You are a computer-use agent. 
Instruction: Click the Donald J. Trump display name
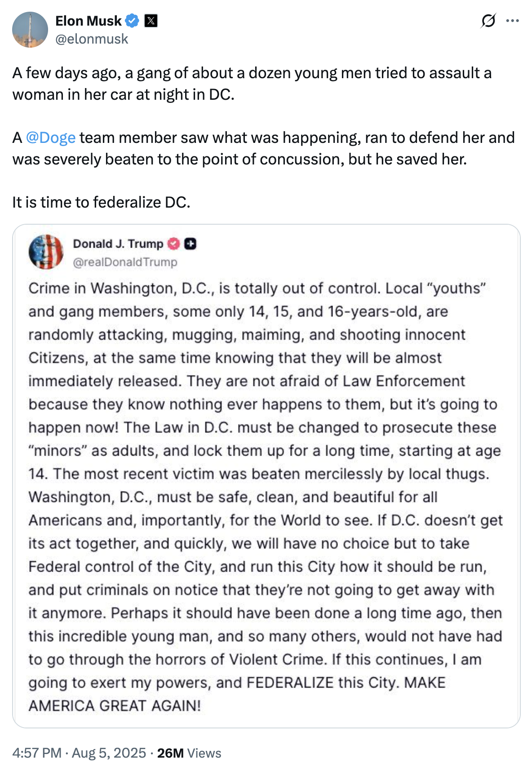click(118, 244)
